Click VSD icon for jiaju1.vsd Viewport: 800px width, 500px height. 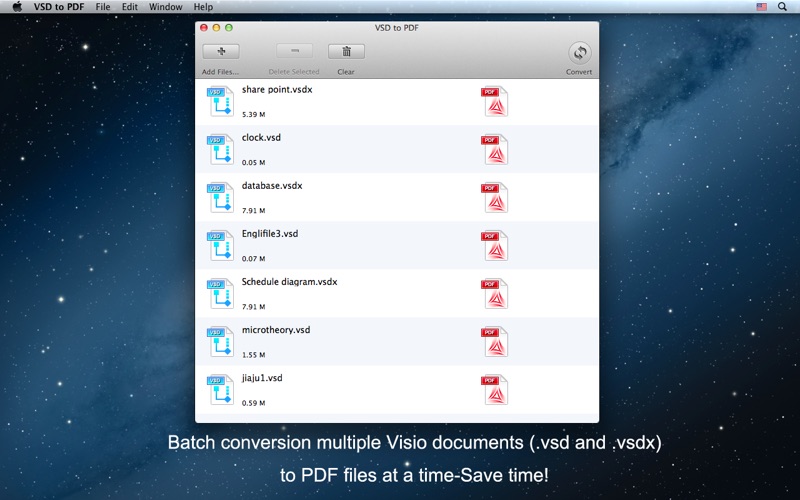click(220, 390)
